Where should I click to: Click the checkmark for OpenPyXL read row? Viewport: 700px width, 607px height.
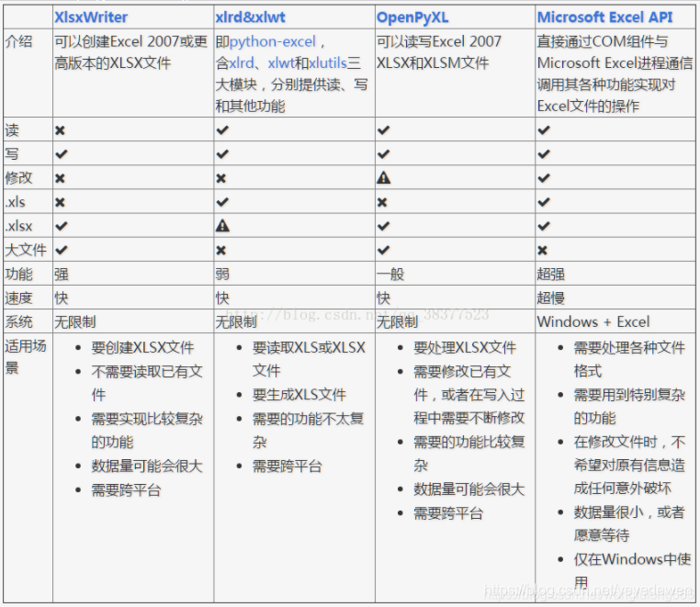pos(383,130)
